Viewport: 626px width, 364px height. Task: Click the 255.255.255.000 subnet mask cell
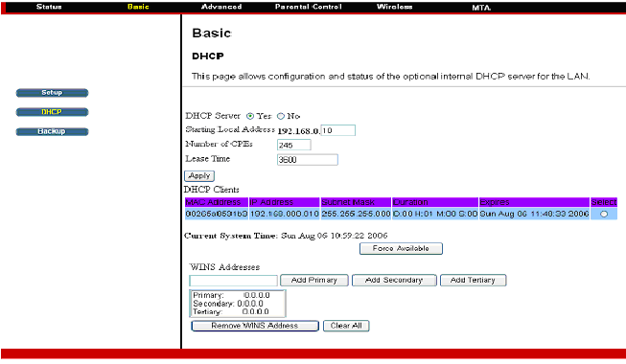point(356,214)
